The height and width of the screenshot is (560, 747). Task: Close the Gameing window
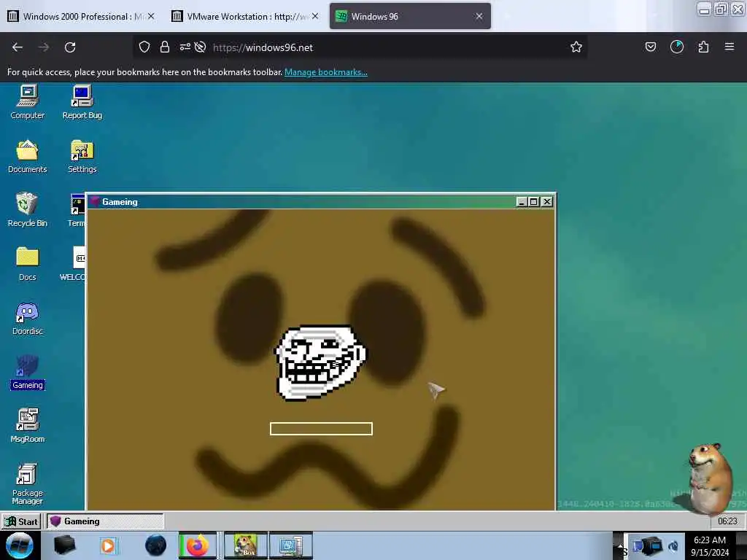coord(547,202)
